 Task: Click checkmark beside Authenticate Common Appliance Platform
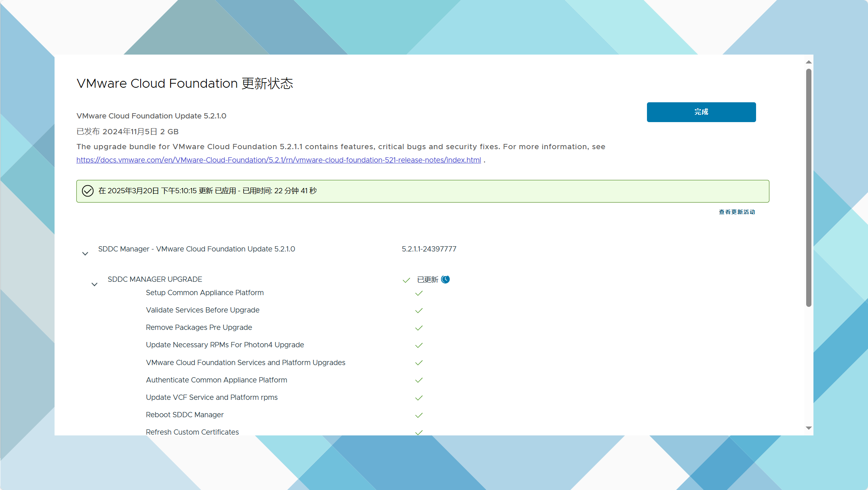(419, 380)
